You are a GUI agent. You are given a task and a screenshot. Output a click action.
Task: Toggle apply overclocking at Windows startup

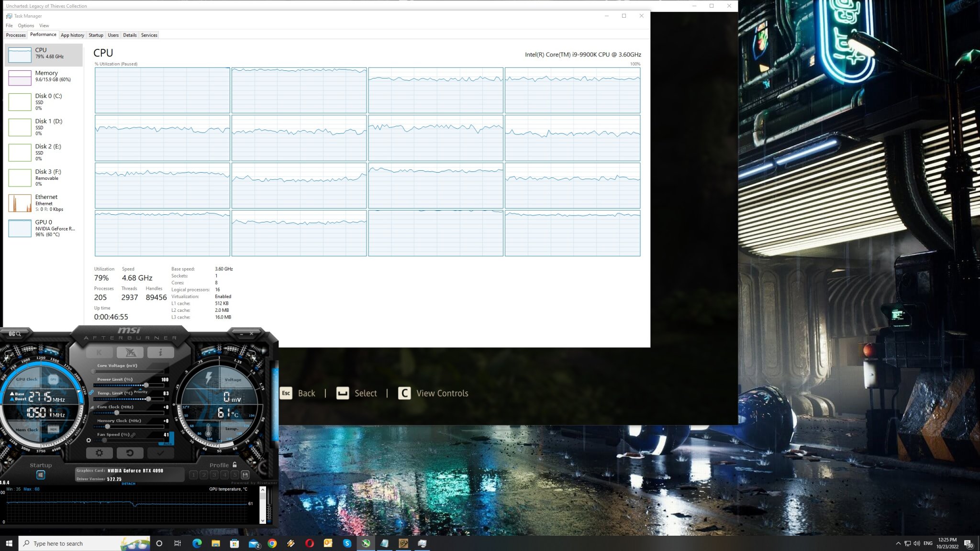41,475
